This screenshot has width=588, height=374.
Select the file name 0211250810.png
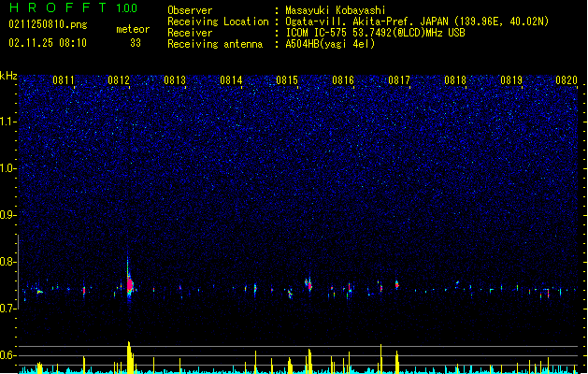click(x=48, y=24)
